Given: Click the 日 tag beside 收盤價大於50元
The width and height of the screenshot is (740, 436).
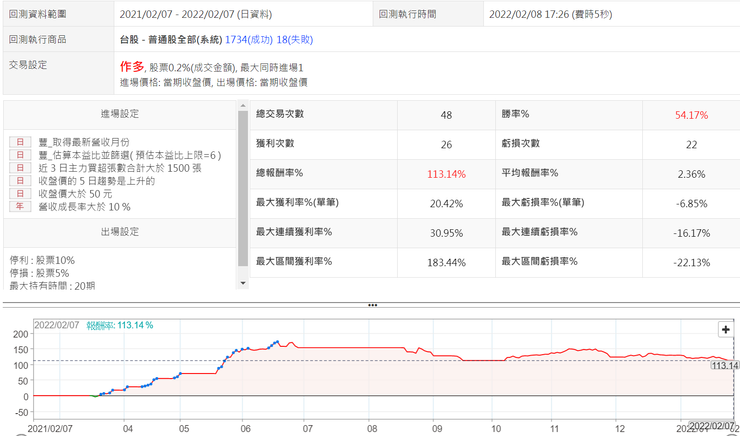Looking at the screenshot, I should (20, 194).
